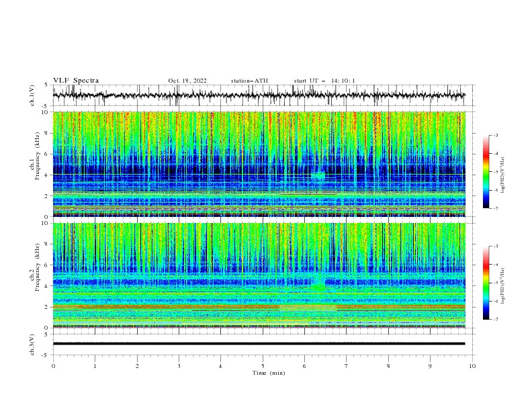This screenshot has height=411, width=532.
Task: Click time axis tick label "1"
Action: click(95, 366)
